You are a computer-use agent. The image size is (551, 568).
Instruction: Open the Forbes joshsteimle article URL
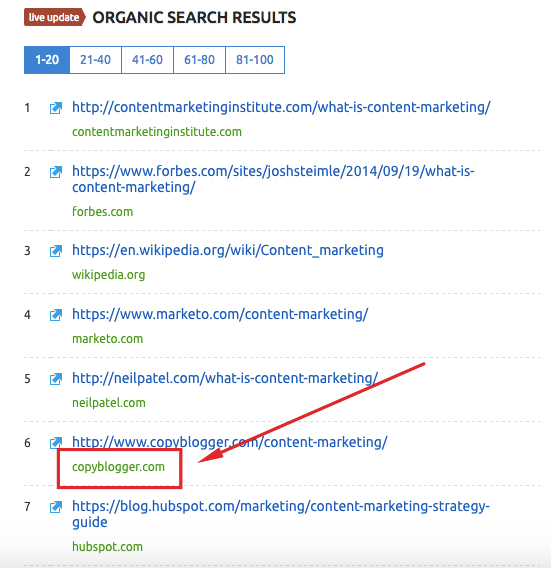(x=273, y=179)
